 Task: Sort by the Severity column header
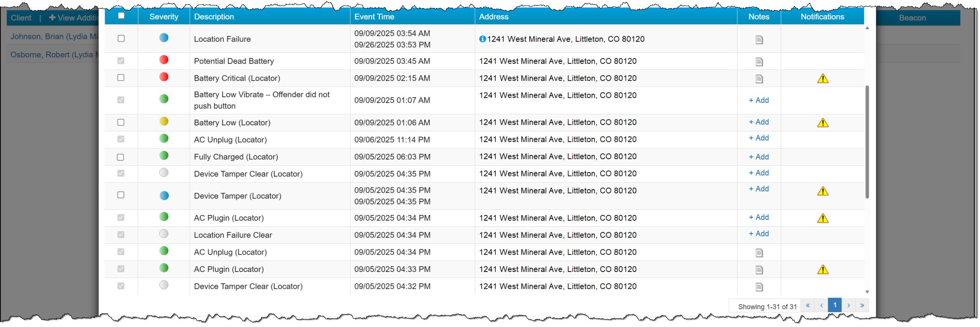[x=163, y=17]
